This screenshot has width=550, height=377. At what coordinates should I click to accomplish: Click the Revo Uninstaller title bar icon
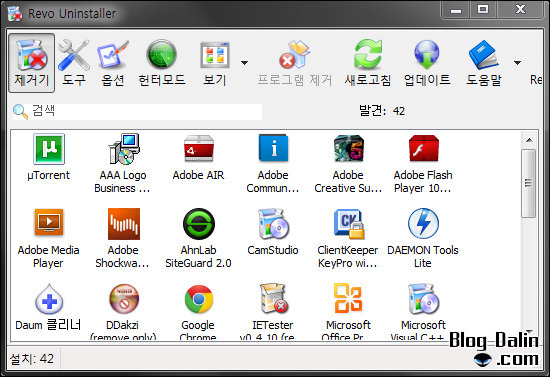(x=15, y=14)
